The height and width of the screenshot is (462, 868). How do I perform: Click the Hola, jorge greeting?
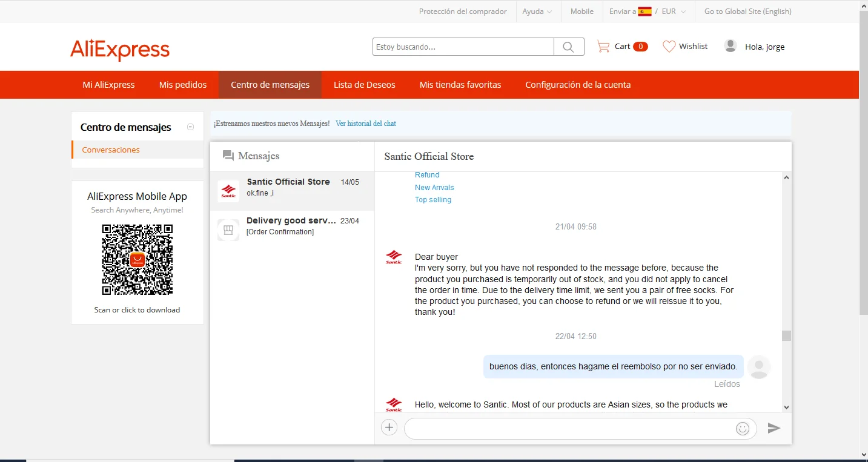[764, 47]
